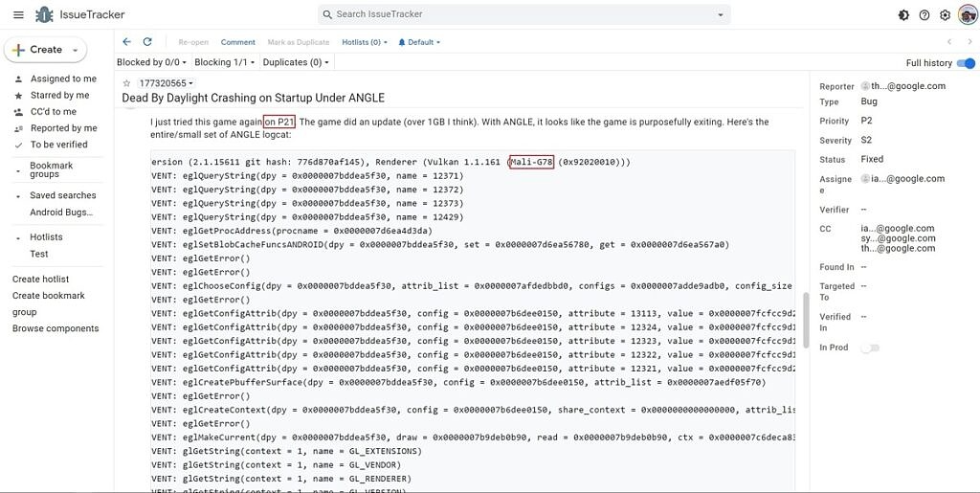980x493 pixels.
Task: Open the help question mark icon
Action: point(924,15)
